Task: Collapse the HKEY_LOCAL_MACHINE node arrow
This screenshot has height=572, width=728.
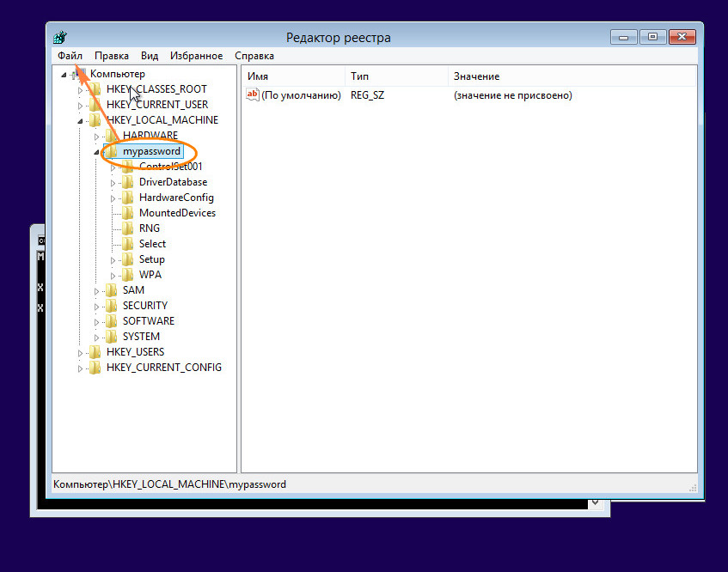Action: (x=80, y=121)
